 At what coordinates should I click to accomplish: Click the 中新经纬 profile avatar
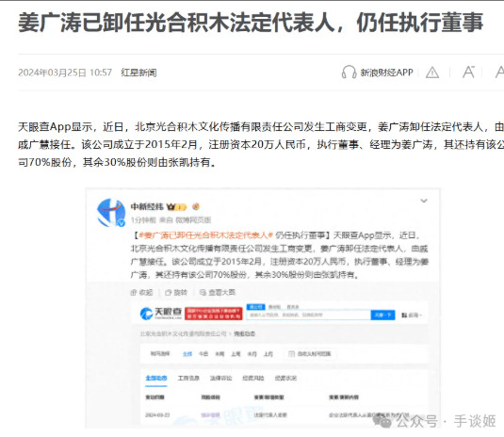(111, 213)
